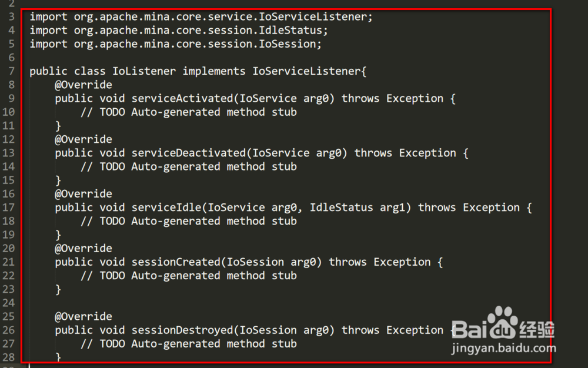Click the serviceIdle method name
588x368 pixels.
pyautogui.click(x=166, y=208)
